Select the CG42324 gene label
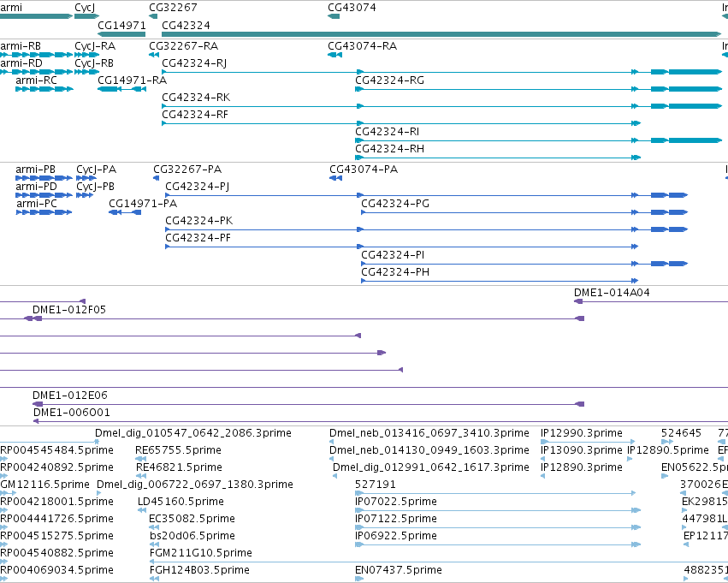Viewport: 728px width, 583px height. pos(186,25)
